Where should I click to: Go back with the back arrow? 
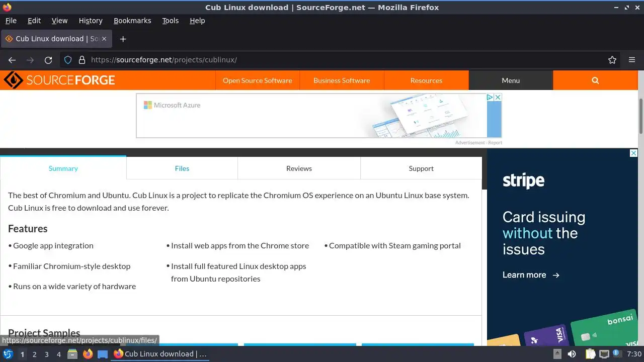pos(12,60)
